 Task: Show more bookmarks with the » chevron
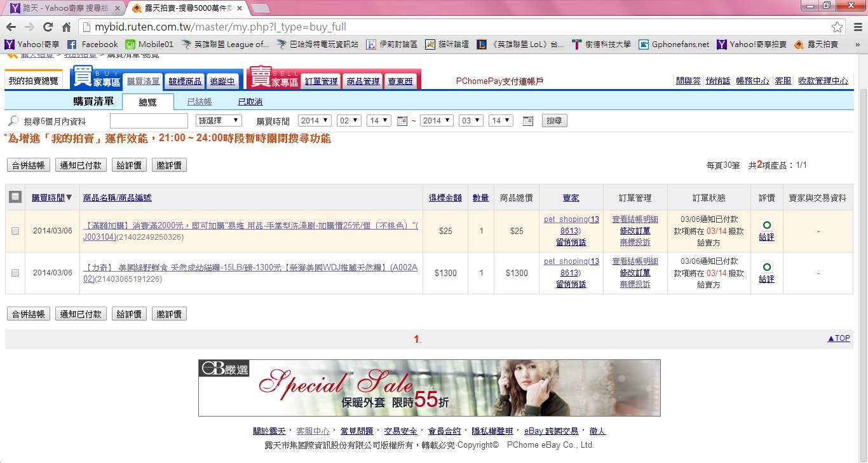tap(857, 45)
